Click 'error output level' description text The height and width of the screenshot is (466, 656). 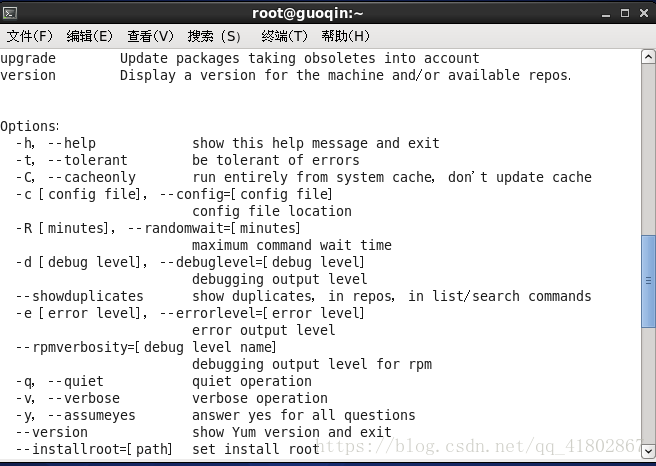tap(264, 330)
